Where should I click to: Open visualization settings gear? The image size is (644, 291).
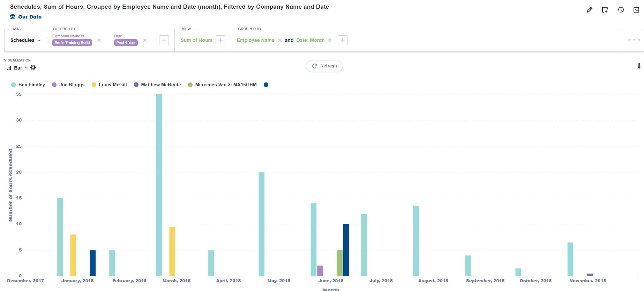point(33,68)
